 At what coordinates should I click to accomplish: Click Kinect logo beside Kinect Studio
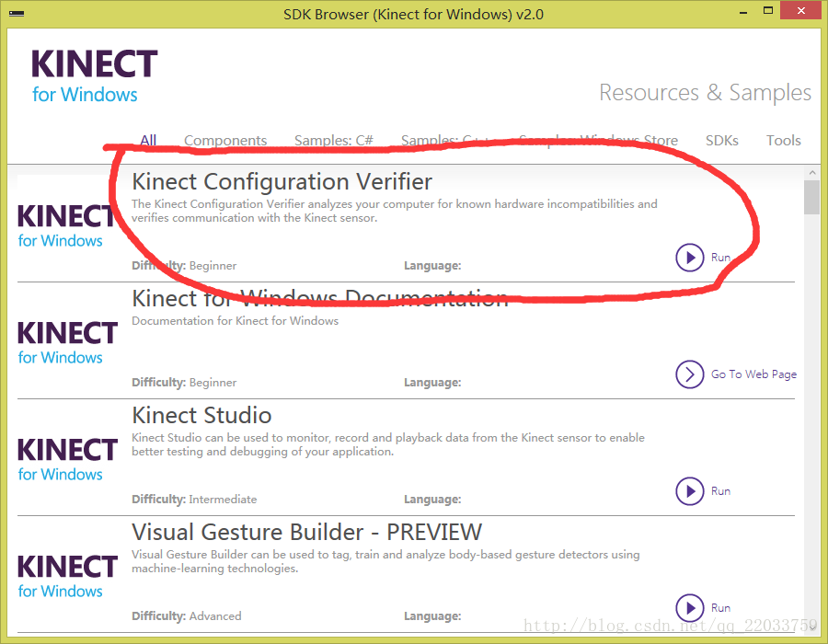66,459
